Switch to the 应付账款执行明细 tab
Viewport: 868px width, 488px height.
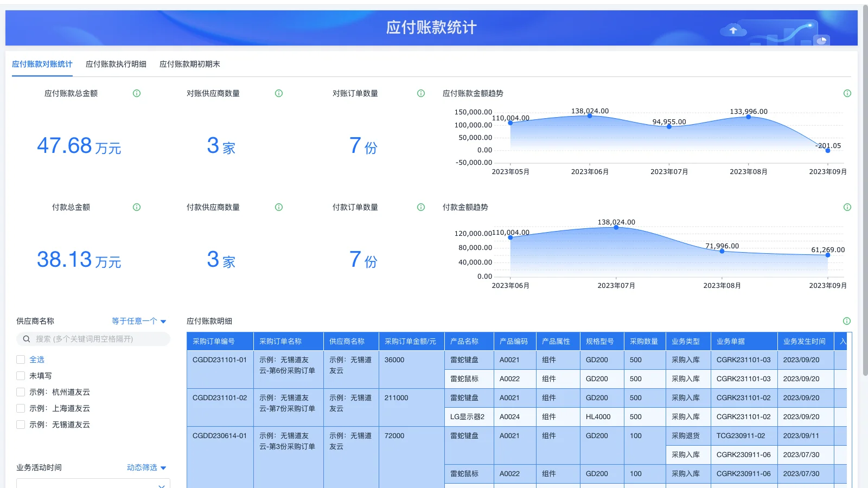[x=116, y=63]
